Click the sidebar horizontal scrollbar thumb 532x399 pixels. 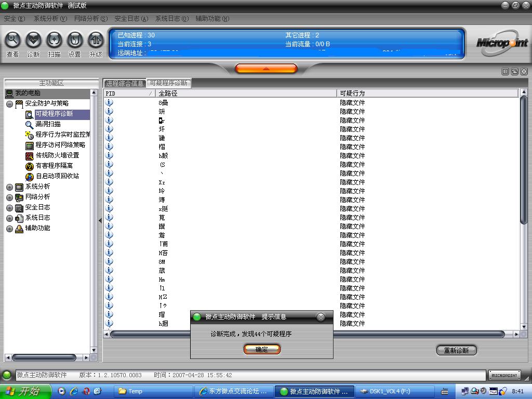click(44, 357)
